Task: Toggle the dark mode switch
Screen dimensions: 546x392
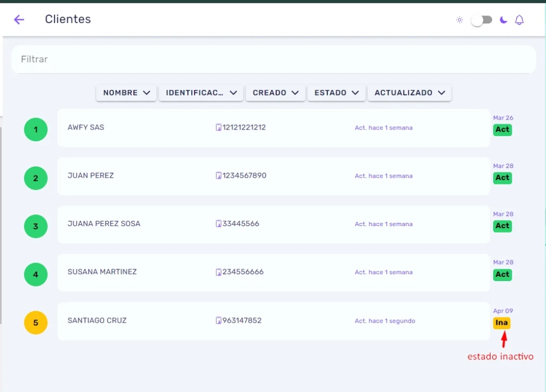Action: [481, 20]
